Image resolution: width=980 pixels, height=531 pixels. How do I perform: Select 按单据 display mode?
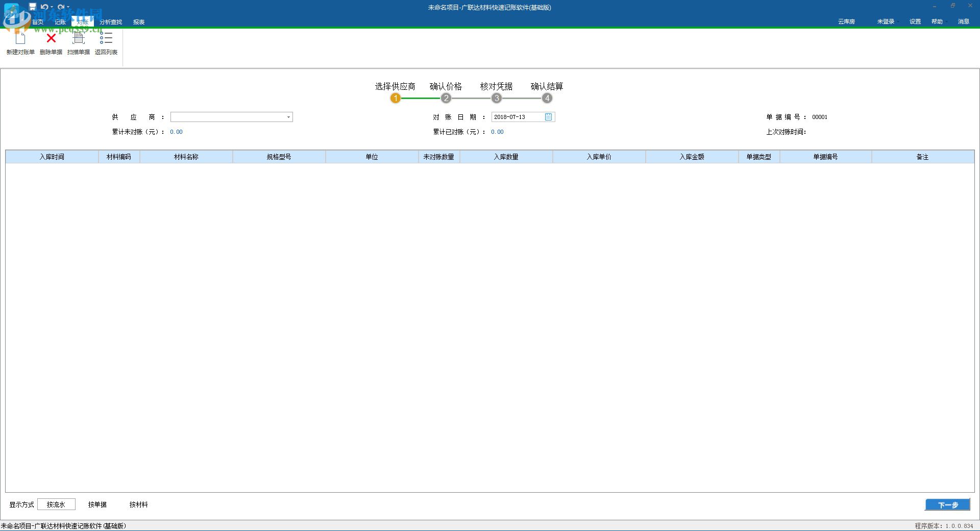[x=97, y=504]
